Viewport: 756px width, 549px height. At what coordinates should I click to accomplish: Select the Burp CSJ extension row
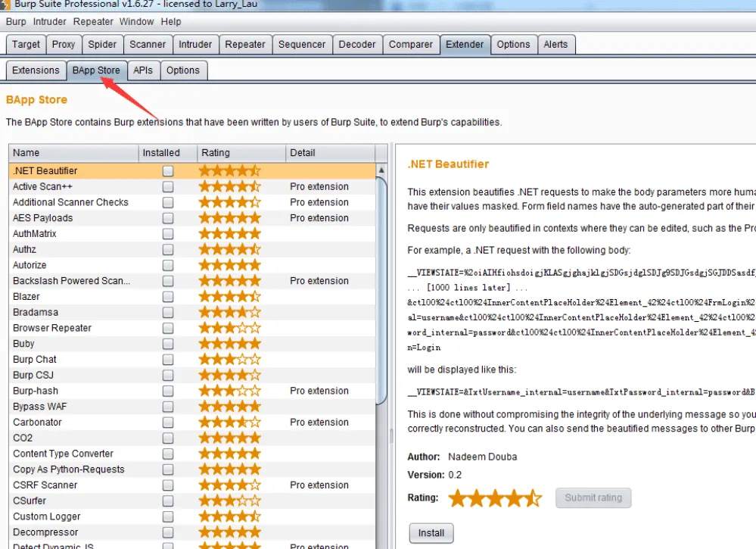tap(192, 376)
